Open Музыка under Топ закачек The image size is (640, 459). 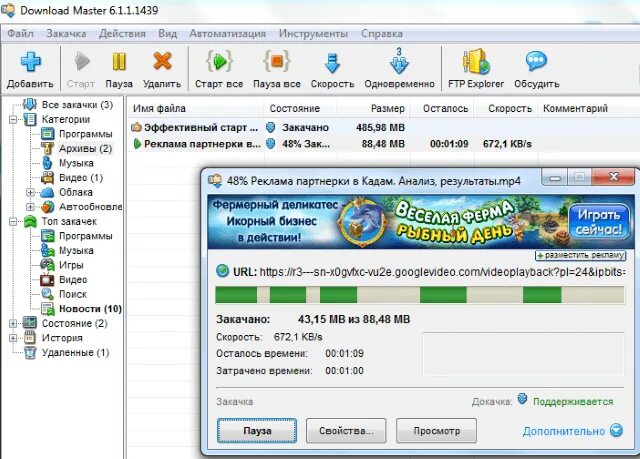(x=76, y=251)
